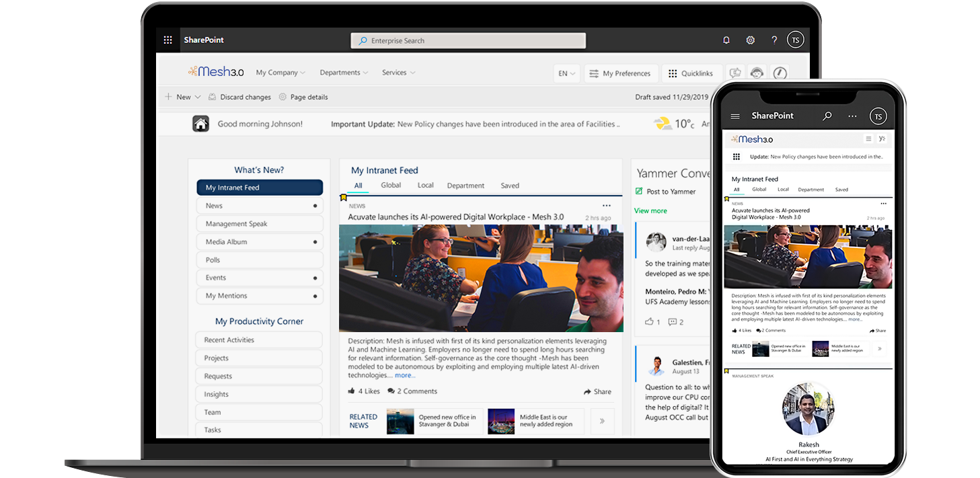
Task: Select the All tab on laptop feed
Action: pos(359,186)
